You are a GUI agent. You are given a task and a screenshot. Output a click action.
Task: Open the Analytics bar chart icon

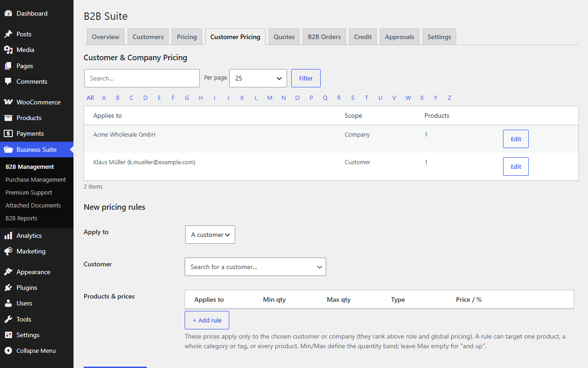click(8, 236)
